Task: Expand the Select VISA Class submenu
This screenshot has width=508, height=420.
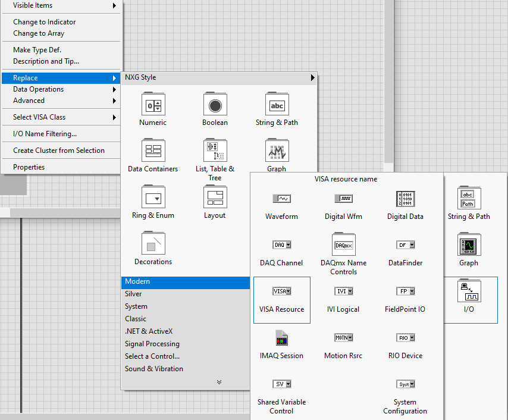Action: pos(61,117)
